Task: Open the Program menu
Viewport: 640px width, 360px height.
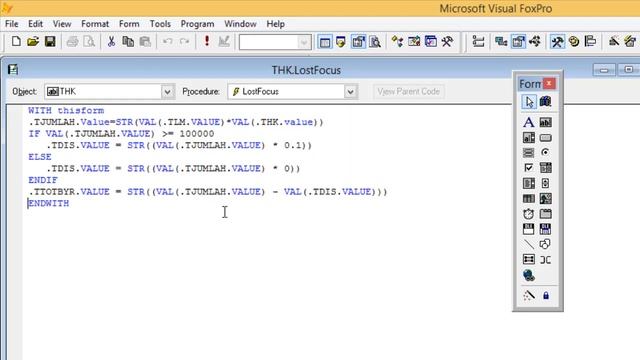Action: coord(198,24)
